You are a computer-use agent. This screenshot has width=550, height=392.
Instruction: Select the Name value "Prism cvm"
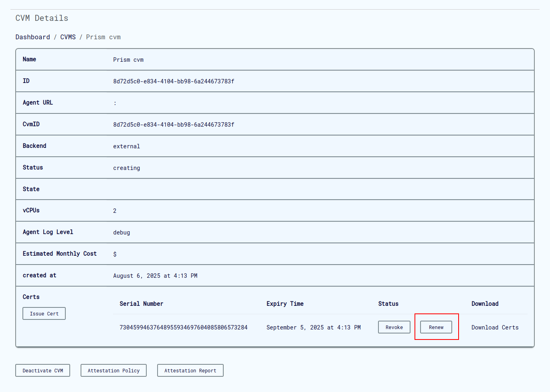click(x=128, y=60)
